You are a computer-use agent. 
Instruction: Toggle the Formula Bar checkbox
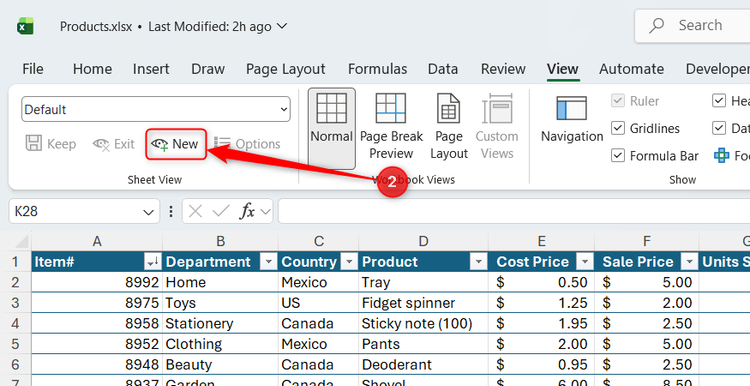(x=618, y=156)
